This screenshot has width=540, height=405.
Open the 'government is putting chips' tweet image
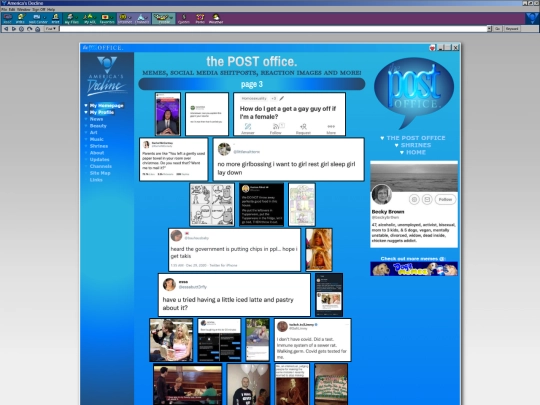pos(235,250)
